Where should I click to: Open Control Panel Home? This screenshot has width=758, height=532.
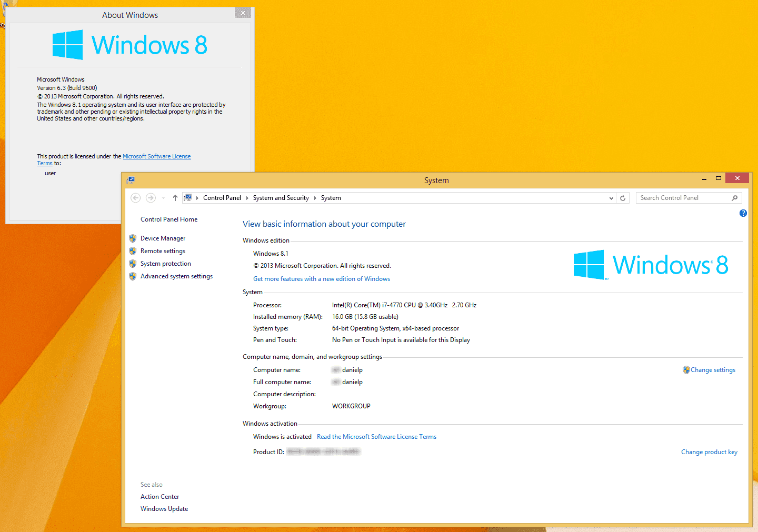169,219
